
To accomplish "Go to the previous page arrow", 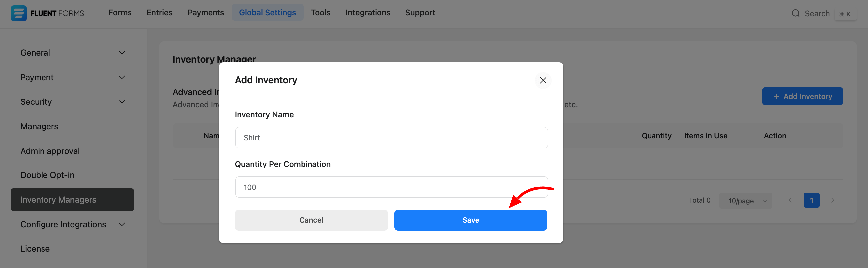I will [790, 200].
